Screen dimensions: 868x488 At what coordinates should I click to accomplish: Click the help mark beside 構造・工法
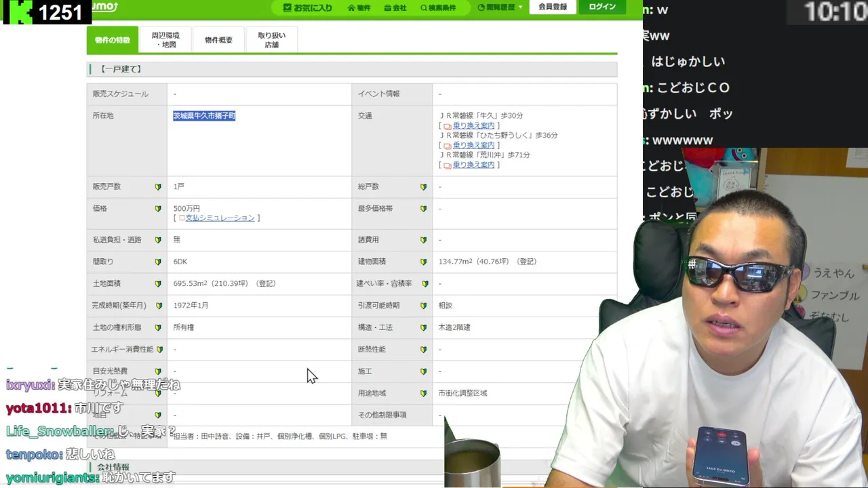[x=423, y=327]
